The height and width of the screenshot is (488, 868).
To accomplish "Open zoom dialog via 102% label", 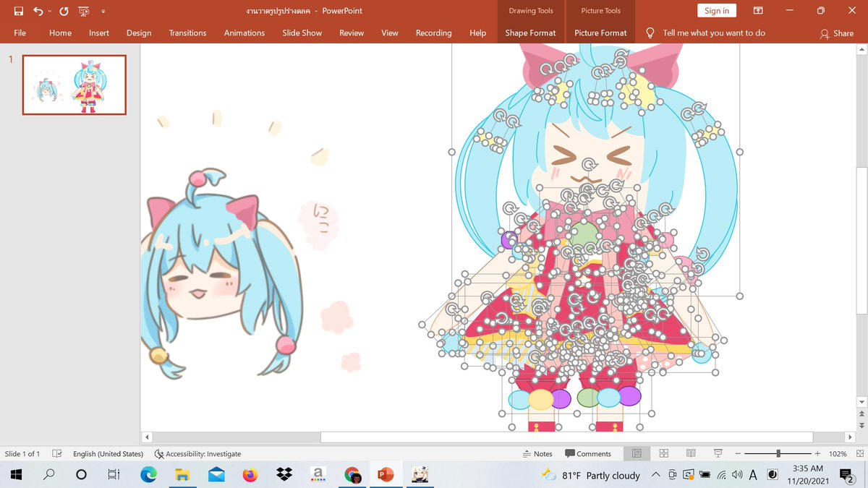I will pos(838,453).
